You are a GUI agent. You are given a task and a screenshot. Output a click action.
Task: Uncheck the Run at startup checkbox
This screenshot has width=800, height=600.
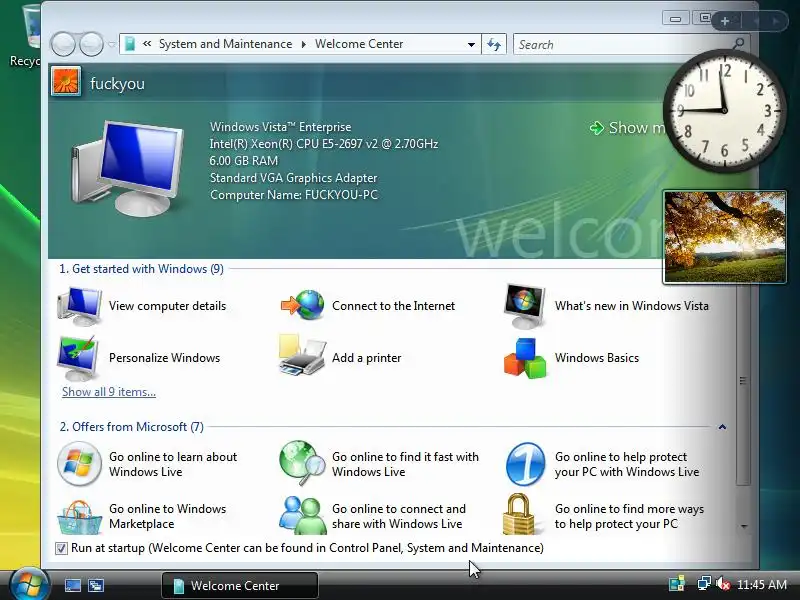tap(61, 548)
